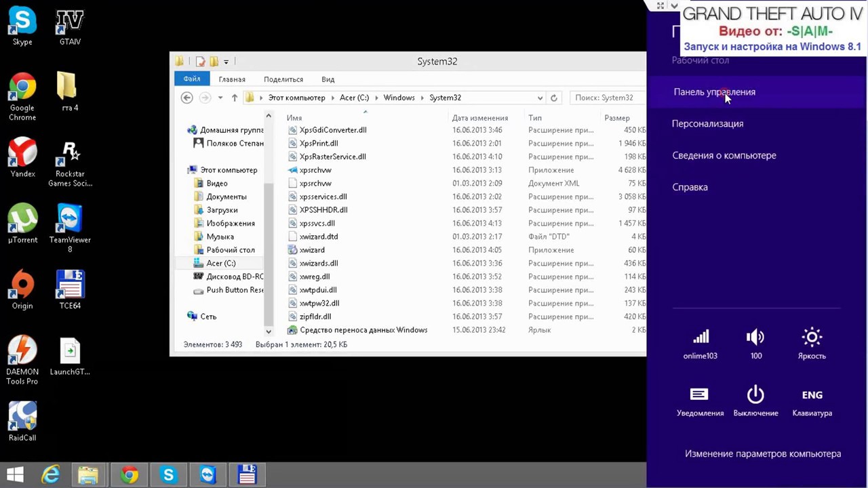Open File Explorer from the taskbar
868x488 pixels.
88,475
